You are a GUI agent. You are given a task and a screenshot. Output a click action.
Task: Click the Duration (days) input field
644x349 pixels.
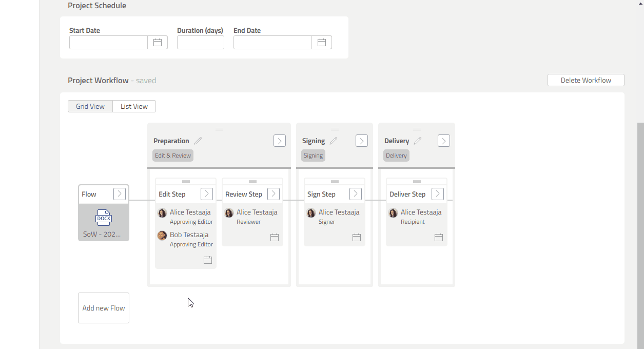point(201,43)
